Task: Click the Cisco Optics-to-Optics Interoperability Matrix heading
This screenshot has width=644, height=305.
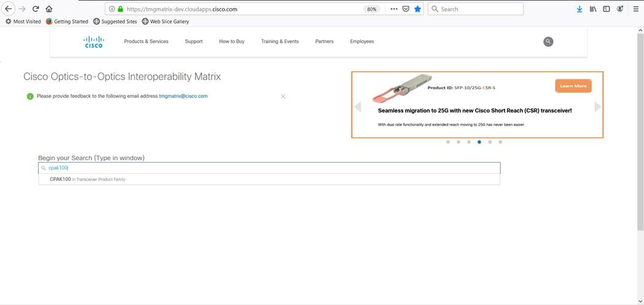Action: click(122, 77)
